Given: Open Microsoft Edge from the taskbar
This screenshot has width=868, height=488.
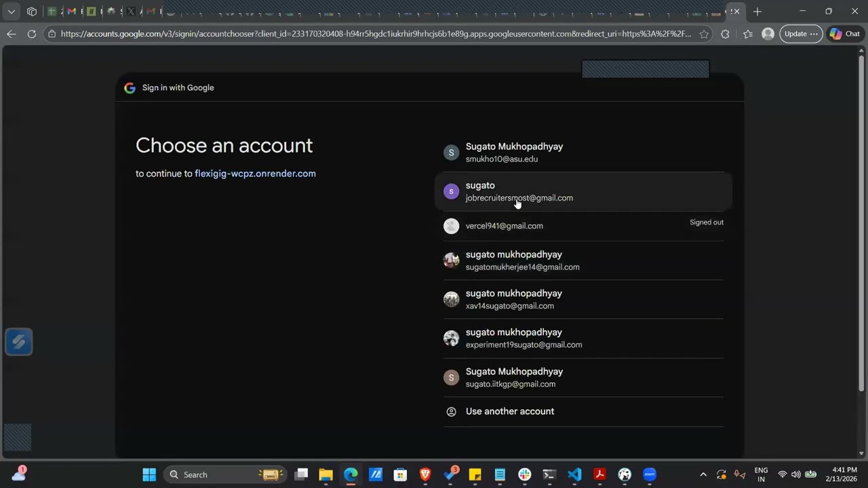Looking at the screenshot, I should click(x=351, y=474).
